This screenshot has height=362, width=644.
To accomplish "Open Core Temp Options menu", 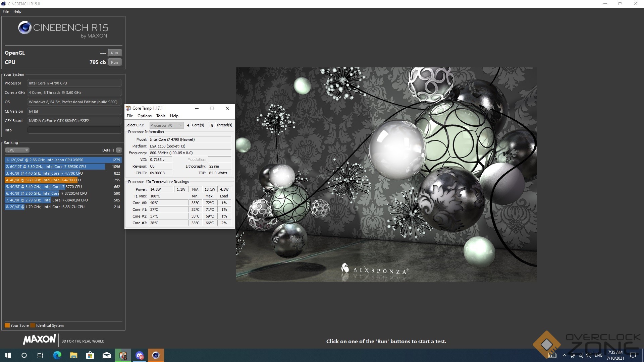I will point(144,116).
